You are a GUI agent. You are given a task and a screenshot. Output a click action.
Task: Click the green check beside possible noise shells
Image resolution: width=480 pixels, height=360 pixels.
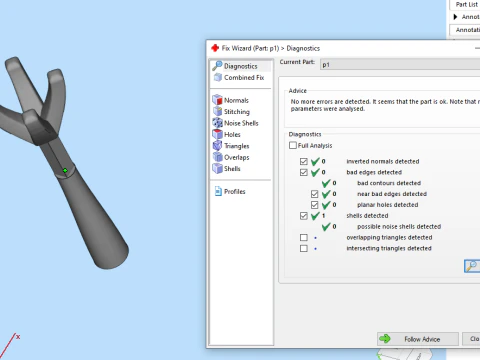(326, 227)
